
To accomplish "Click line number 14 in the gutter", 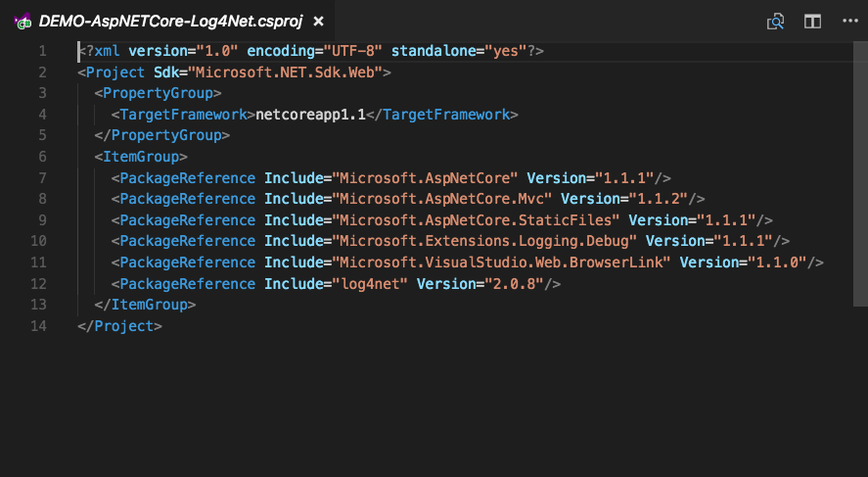I will [38, 326].
